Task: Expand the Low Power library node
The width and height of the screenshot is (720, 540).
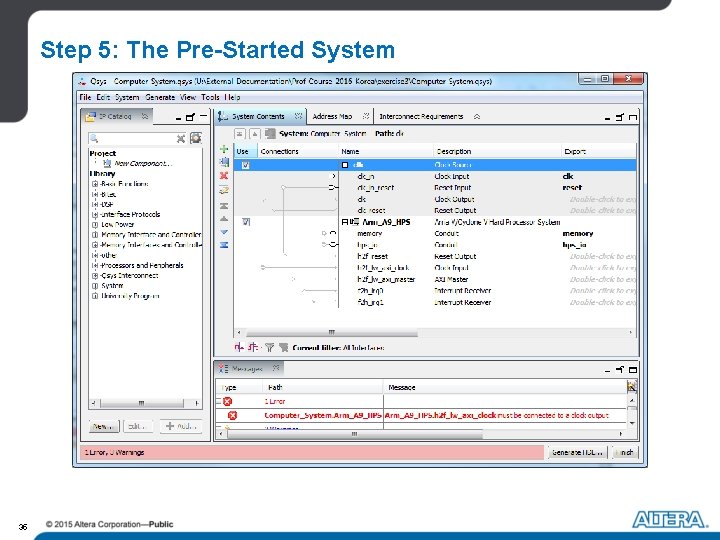Action: pyautogui.click(x=95, y=225)
